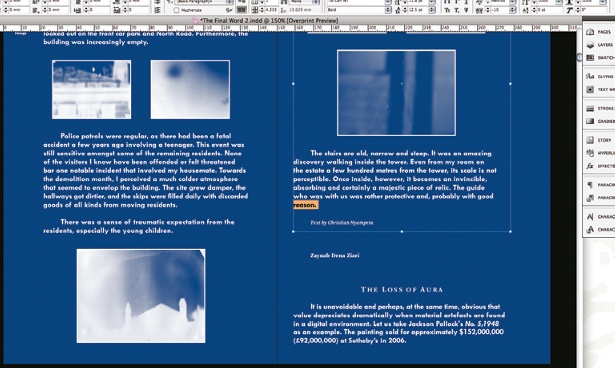This screenshot has height=368, width=615.
Task: Click the paragraph starting 'Police patrols were regular'
Action: point(145,170)
